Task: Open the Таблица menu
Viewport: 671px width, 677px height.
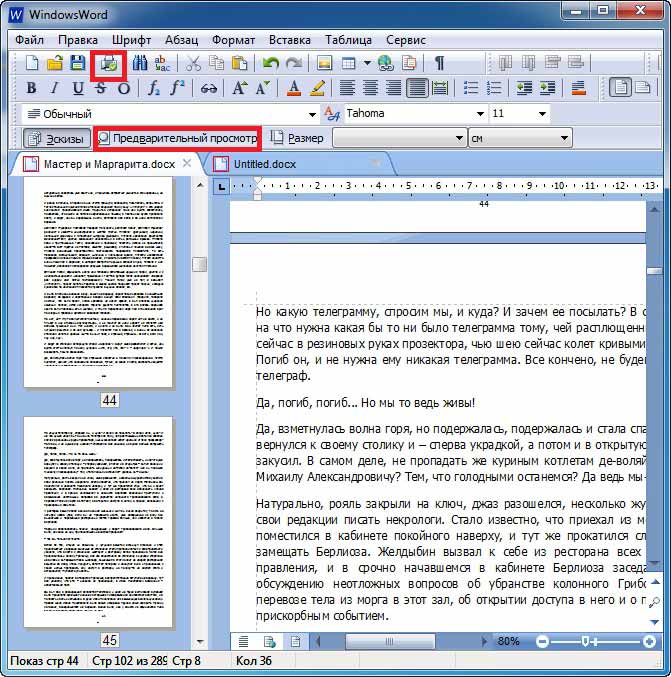Action: 348,40
